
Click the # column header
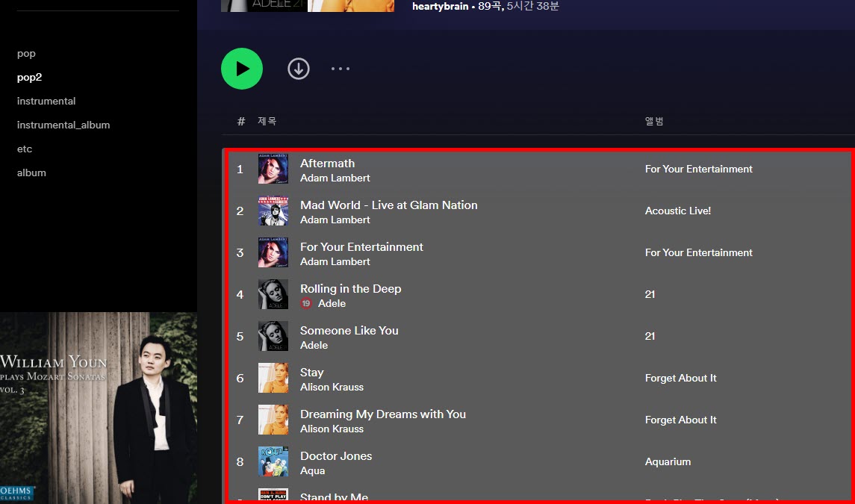pos(241,121)
